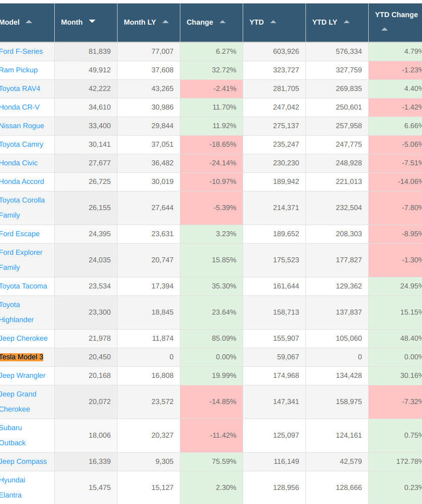
Task: Open Ford Escape link
Action: 20,234
